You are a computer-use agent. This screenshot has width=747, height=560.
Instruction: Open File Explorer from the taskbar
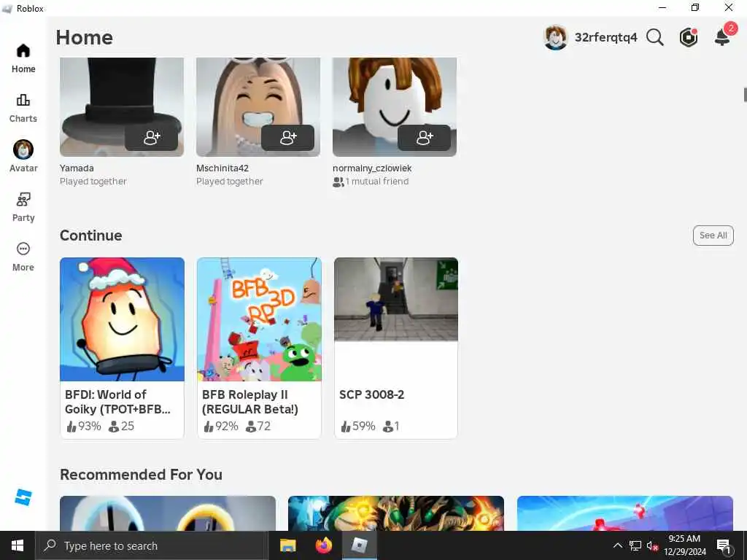287,545
